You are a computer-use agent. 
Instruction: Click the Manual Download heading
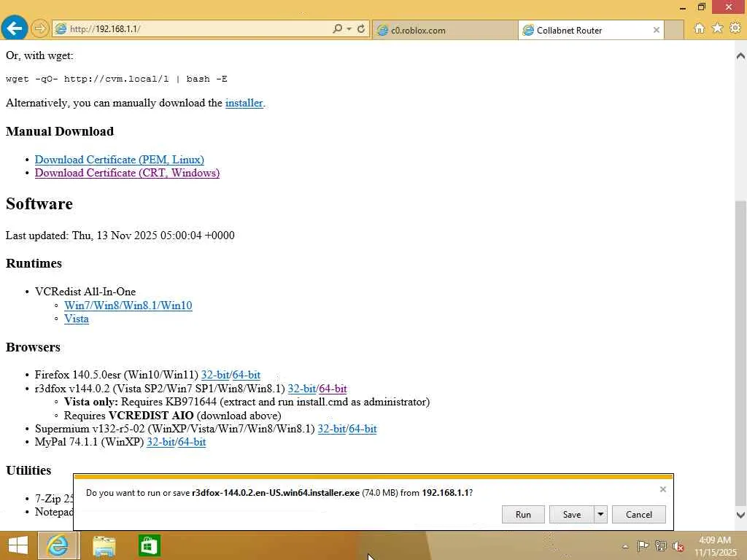[x=60, y=131]
